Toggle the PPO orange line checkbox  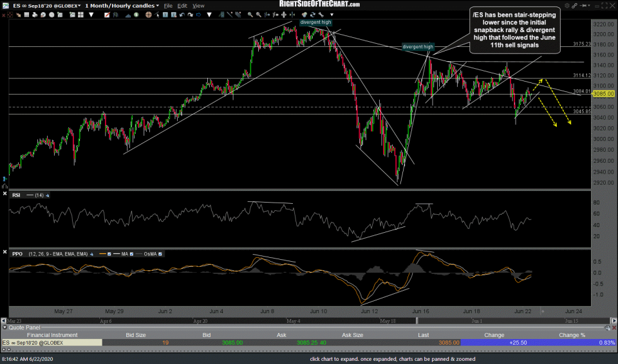[x=109, y=254]
